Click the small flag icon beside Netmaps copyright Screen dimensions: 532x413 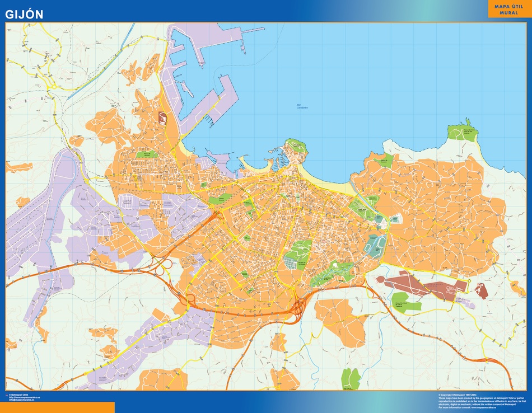tap(7, 395)
